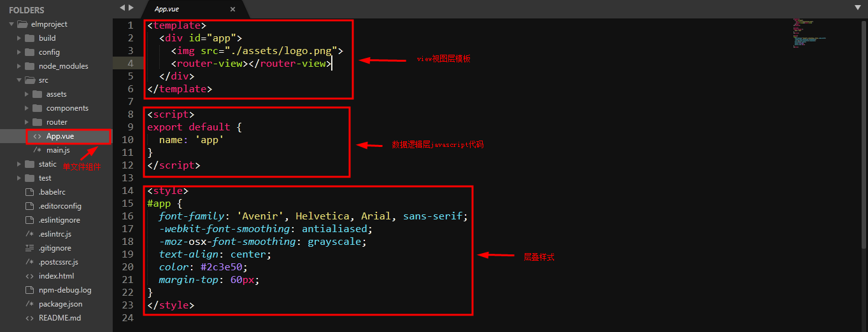Image resolution: width=868 pixels, height=332 pixels.
Task: Expand the config folder arrow
Action: click(19, 52)
